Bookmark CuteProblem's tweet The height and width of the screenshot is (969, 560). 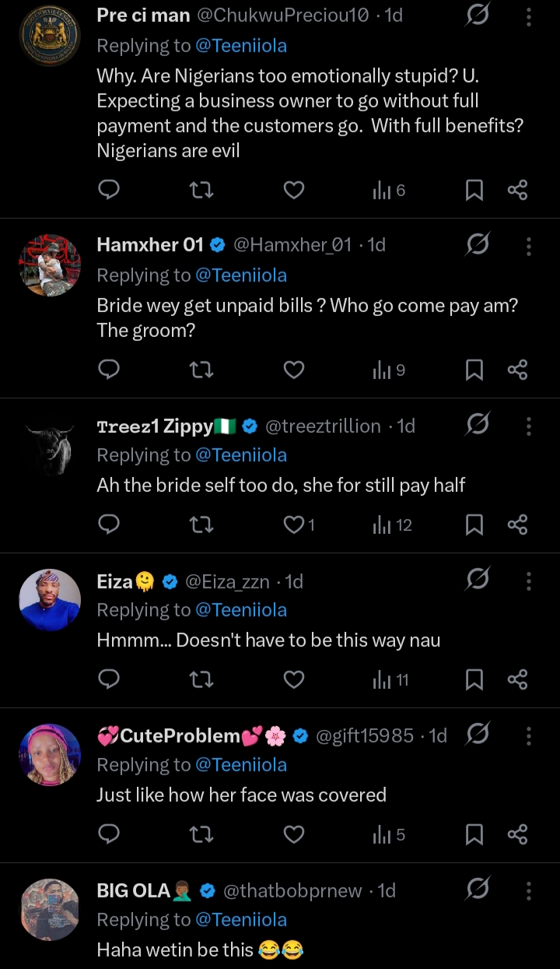click(x=474, y=835)
